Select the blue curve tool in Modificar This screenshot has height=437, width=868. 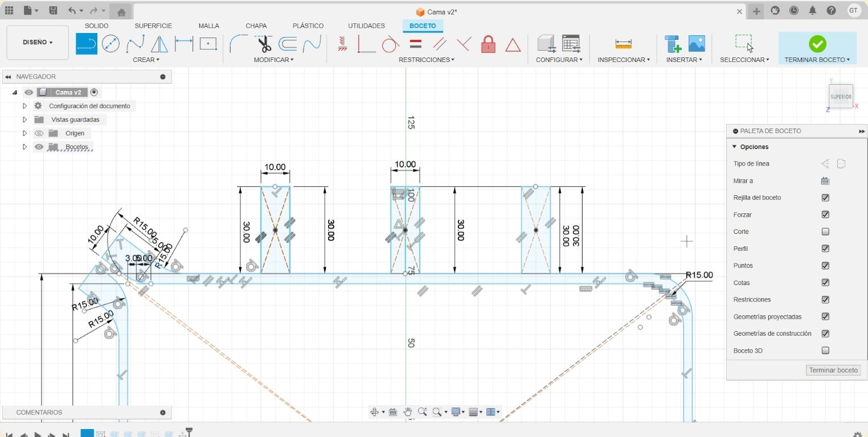312,44
